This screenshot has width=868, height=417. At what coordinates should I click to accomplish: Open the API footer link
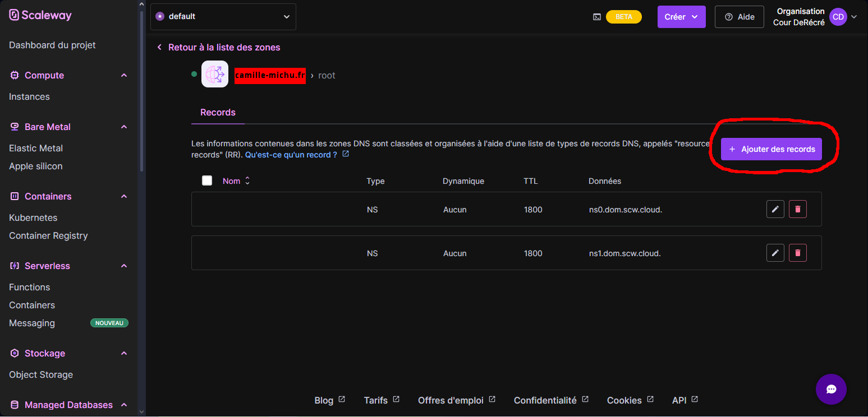pyautogui.click(x=685, y=400)
